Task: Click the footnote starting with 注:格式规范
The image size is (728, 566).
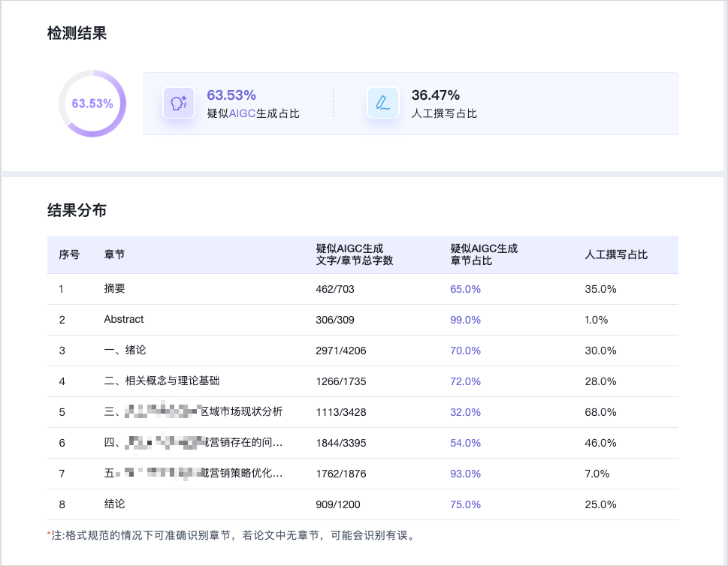Action: (231, 535)
